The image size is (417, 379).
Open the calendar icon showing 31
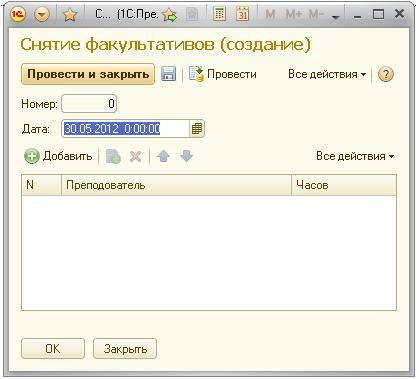tap(243, 14)
